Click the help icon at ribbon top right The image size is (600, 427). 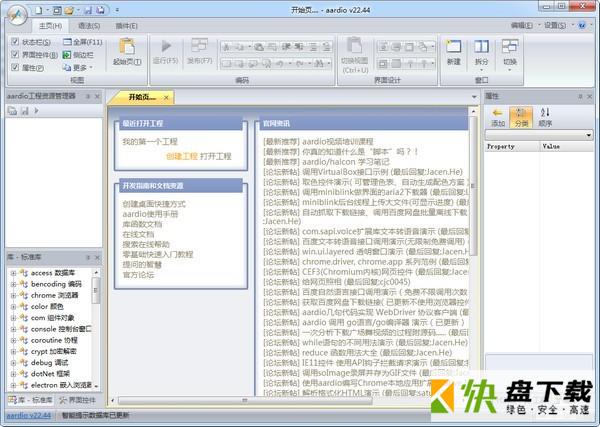(582, 26)
